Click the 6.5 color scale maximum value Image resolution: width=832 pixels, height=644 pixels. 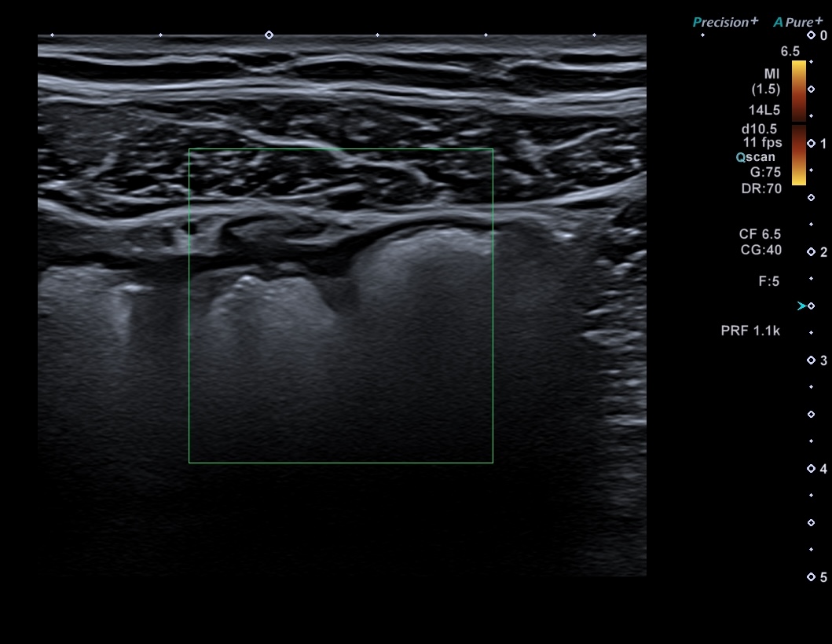[x=789, y=52]
